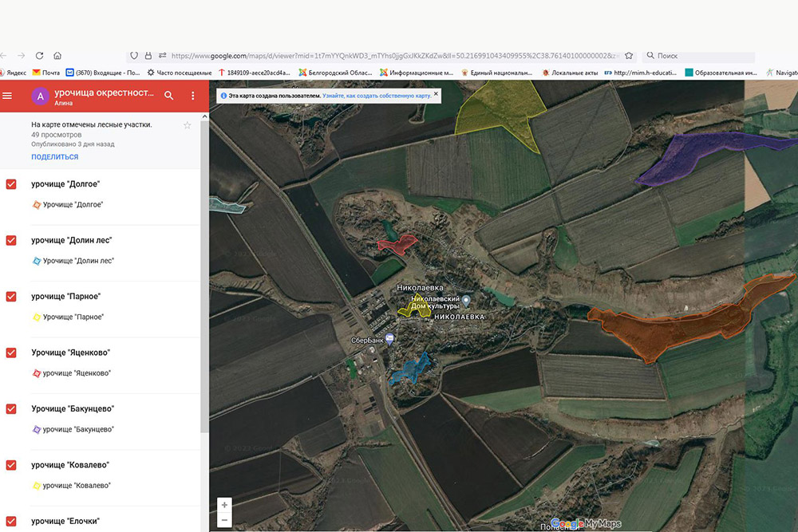Open the hamburger menu in map sidebar

[8, 96]
